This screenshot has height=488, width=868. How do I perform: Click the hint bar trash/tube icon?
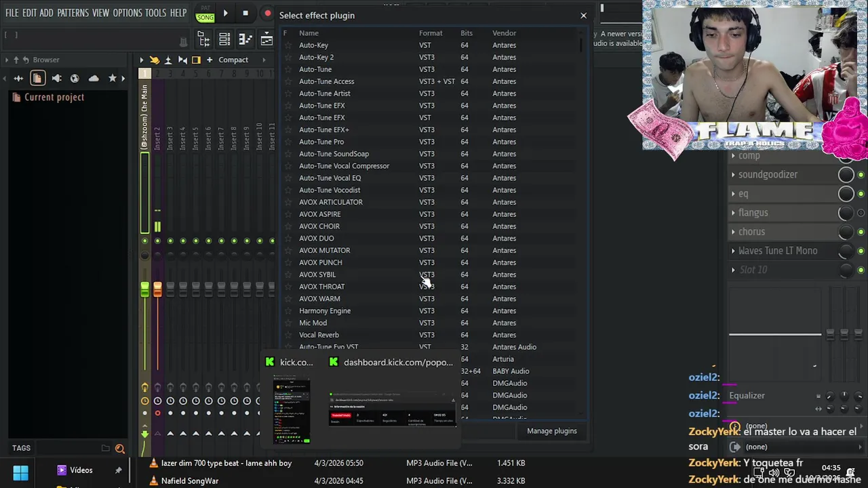pyautogui.click(x=183, y=41)
